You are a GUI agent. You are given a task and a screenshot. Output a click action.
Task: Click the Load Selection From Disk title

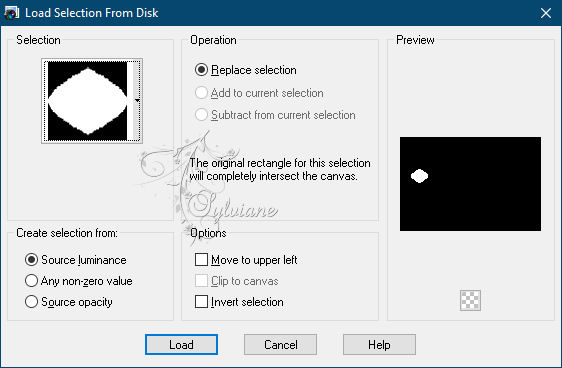[x=92, y=13]
